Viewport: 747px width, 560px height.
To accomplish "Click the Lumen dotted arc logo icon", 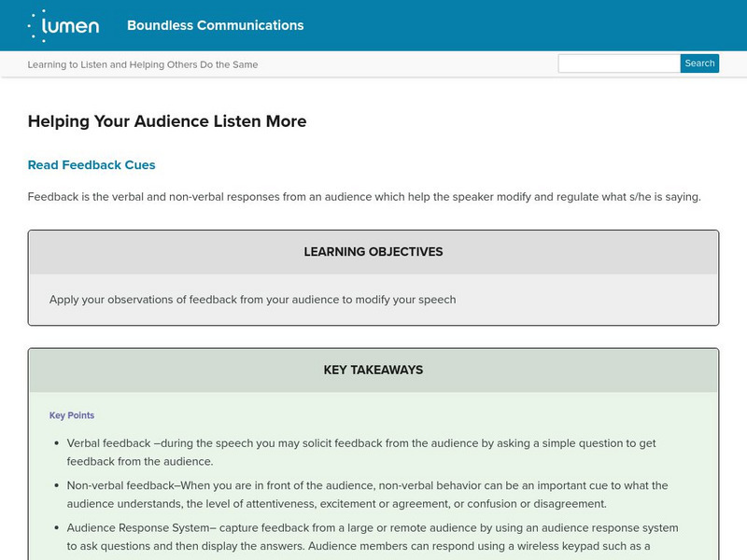I will click(x=37, y=25).
